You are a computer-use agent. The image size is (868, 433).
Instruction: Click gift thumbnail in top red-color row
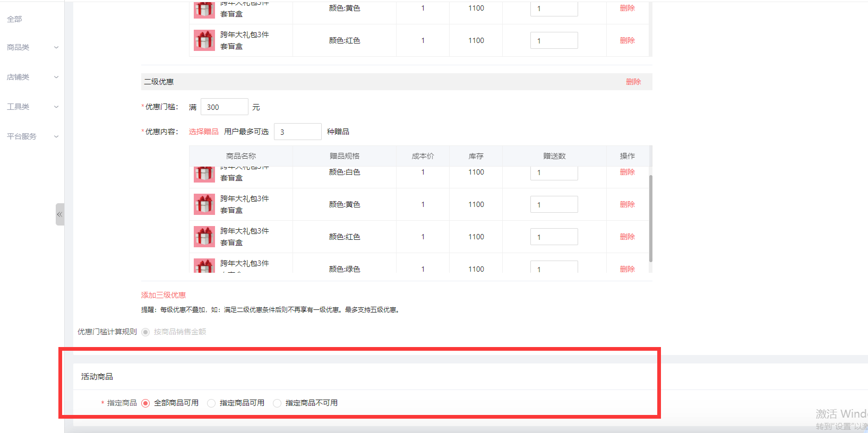tap(204, 40)
